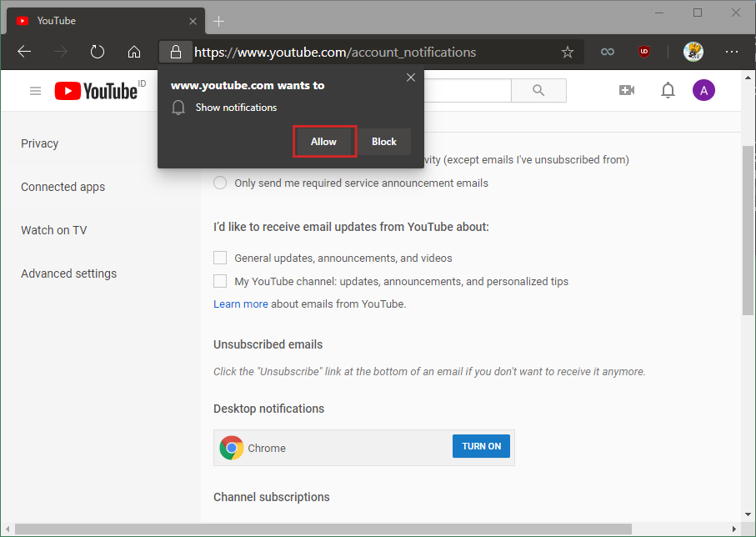This screenshot has height=537, width=756.
Task: Turn on Chrome desktop notifications
Action: [482, 447]
